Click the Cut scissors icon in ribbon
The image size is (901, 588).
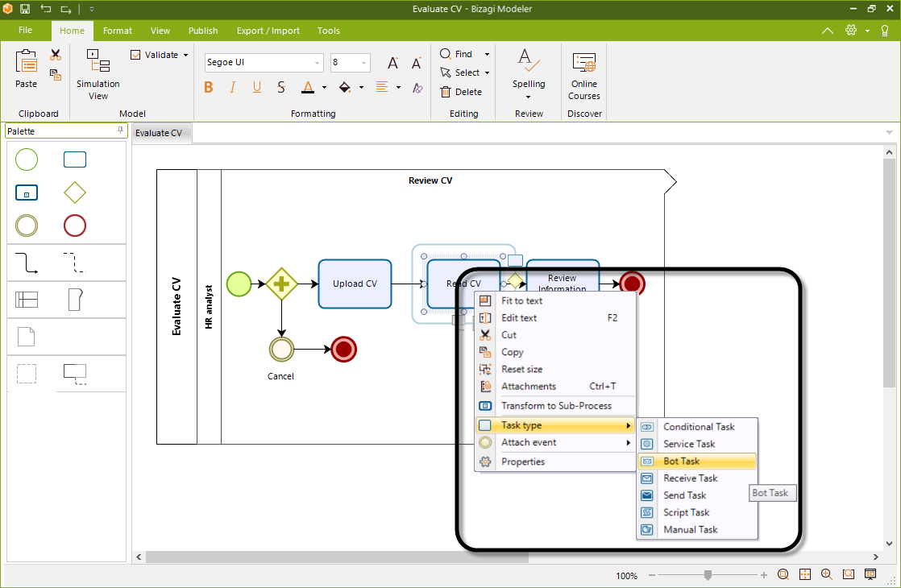pyautogui.click(x=56, y=55)
